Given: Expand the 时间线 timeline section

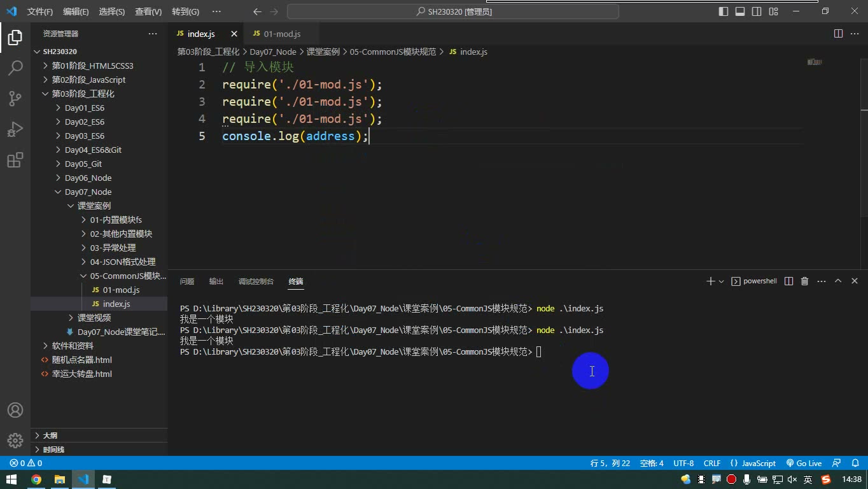Looking at the screenshot, I should [99, 450].
